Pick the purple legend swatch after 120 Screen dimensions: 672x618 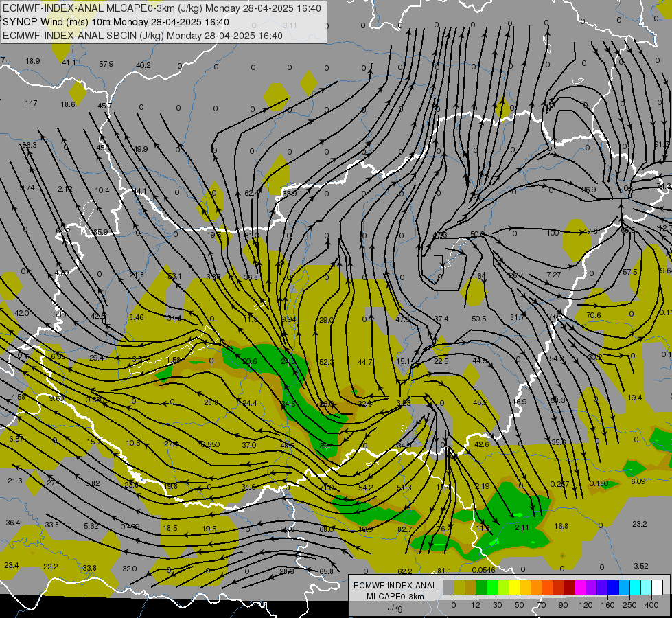(592, 587)
